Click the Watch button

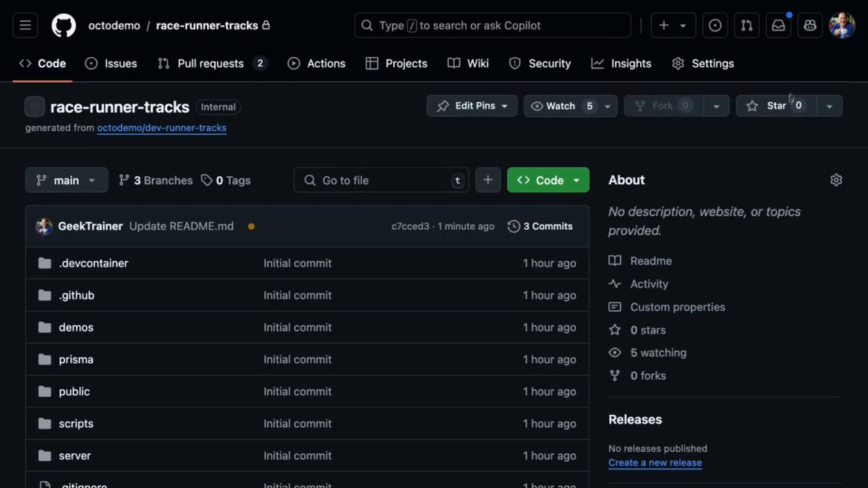pos(561,106)
